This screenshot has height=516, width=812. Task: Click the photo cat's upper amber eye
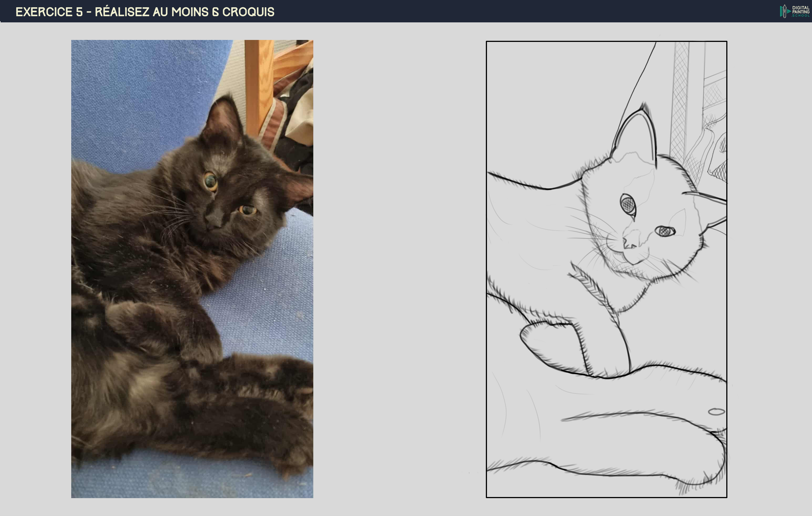tap(211, 181)
